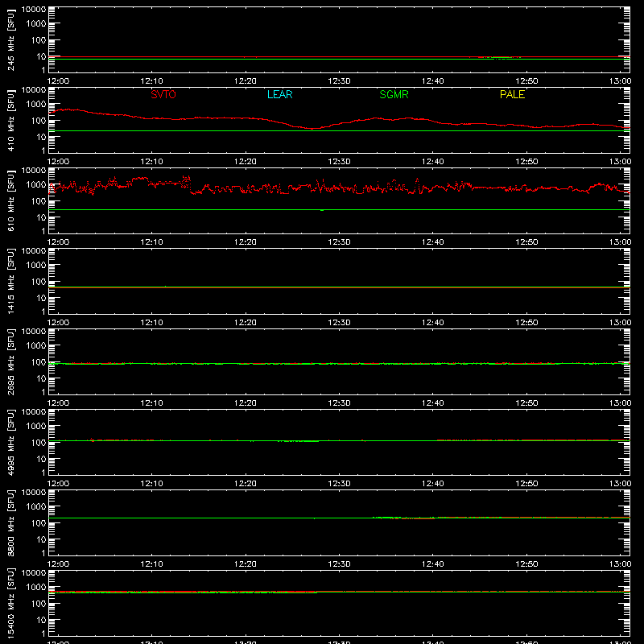Click the 1000 tick label on 4995 MHz axis
This screenshot has width=644, height=644.
[36, 427]
